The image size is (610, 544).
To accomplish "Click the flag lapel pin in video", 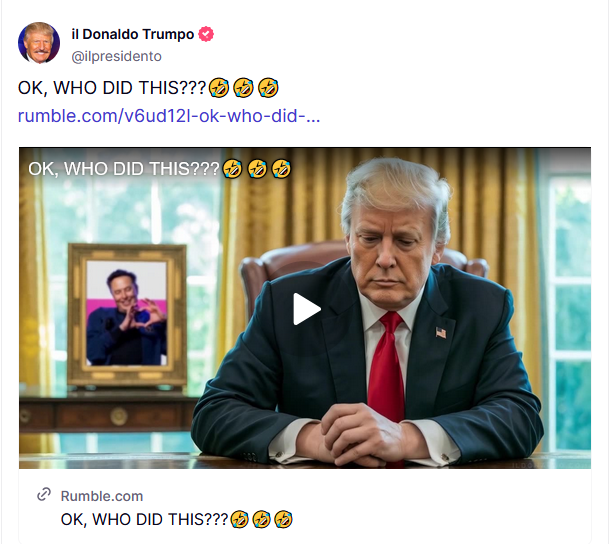I will click(441, 332).
